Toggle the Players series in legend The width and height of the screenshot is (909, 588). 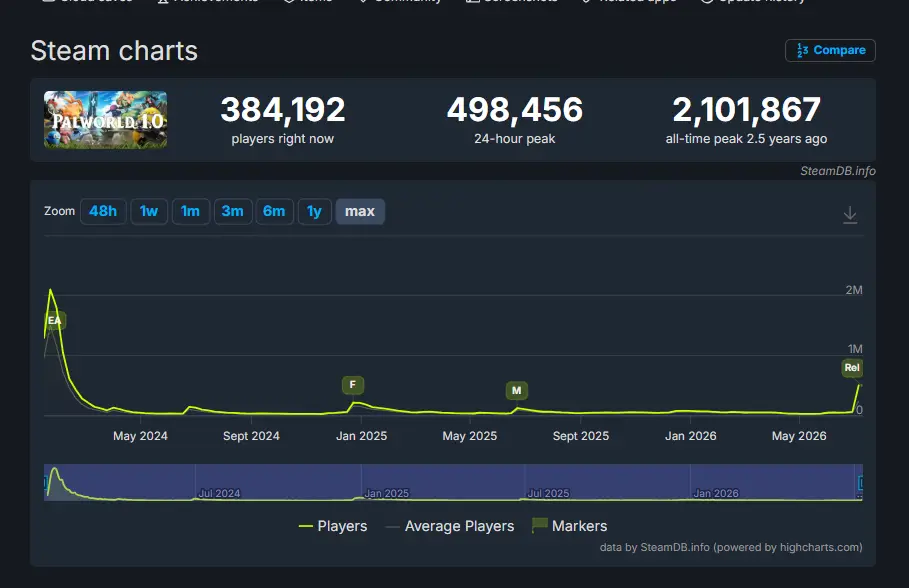[x=333, y=526]
